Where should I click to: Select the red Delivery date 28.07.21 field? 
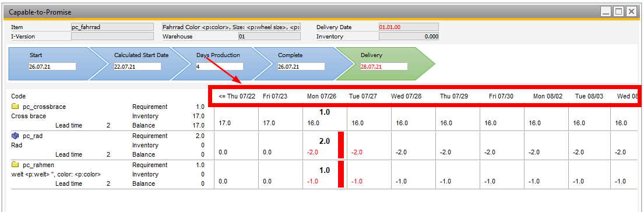click(383, 66)
